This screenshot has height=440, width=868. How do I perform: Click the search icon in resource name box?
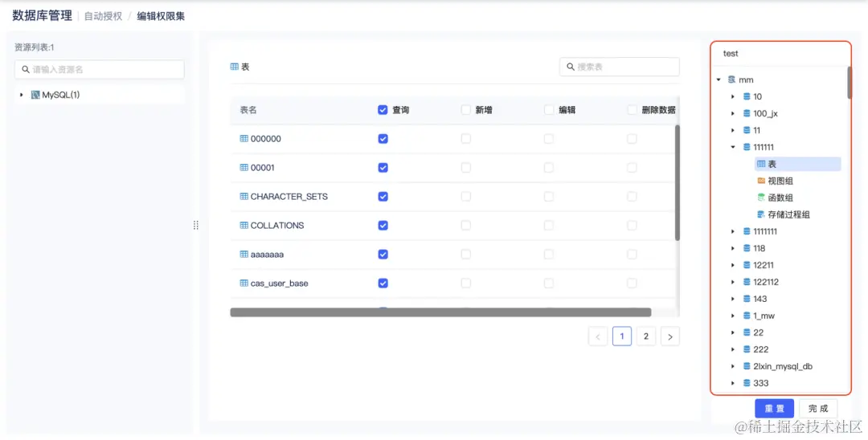26,70
